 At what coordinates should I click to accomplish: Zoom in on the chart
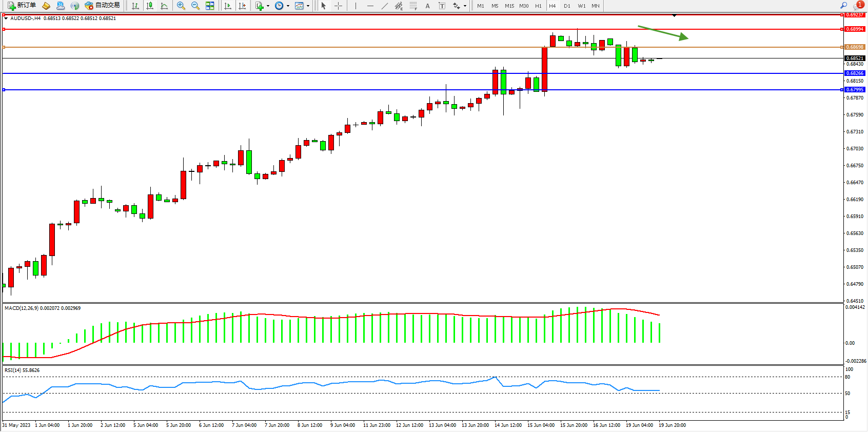[x=181, y=6]
